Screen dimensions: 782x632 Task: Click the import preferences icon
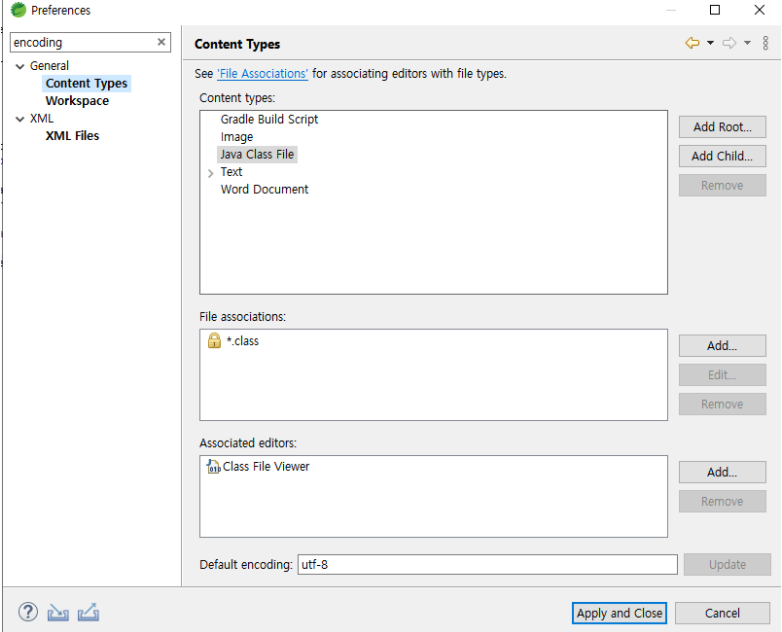click(x=58, y=613)
